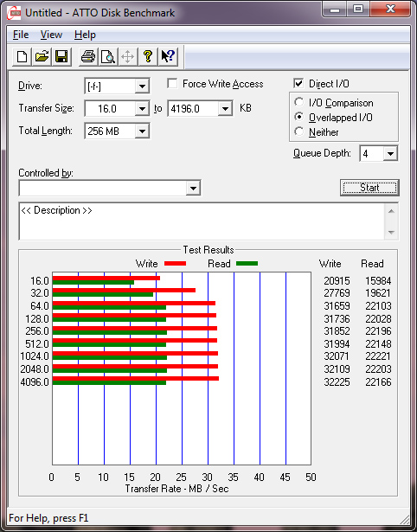Screen dimensions: 417x532
Task: Open the Help menu
Action: coord(85,35)
